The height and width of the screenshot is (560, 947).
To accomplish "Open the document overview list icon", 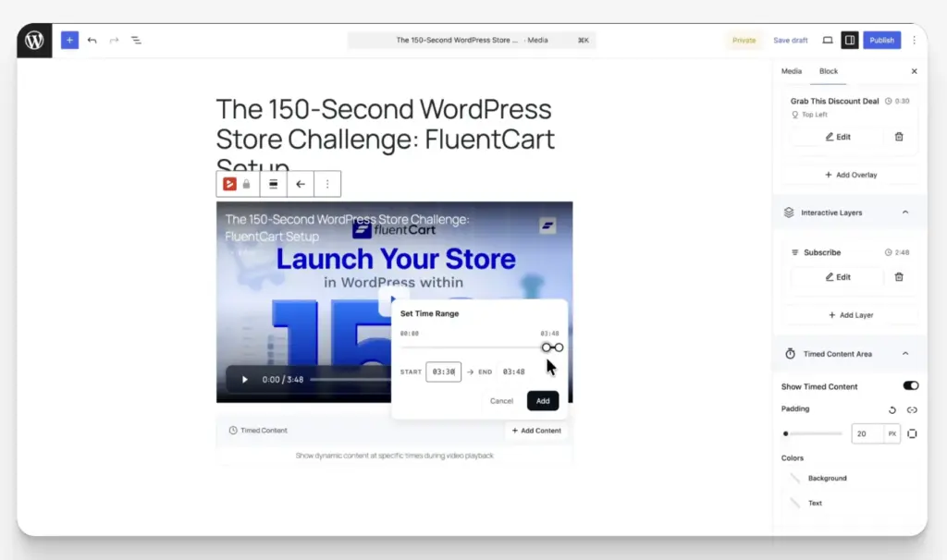I will coord(137,41).
